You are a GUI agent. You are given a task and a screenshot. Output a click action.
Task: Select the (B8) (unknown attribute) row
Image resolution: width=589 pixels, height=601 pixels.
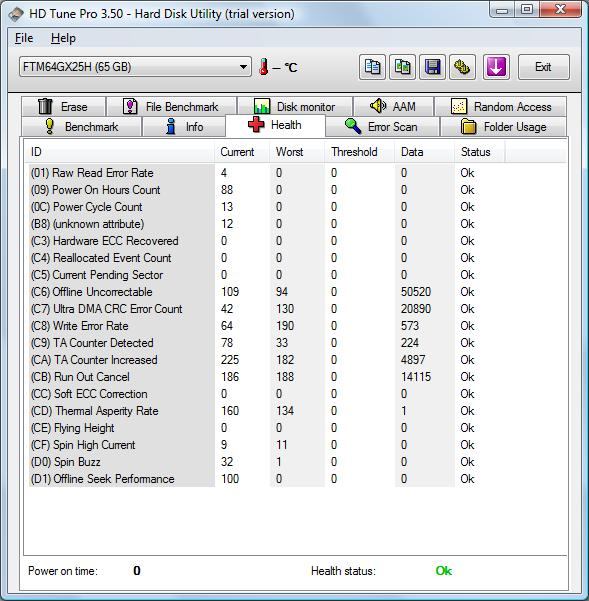click(267, 224)
